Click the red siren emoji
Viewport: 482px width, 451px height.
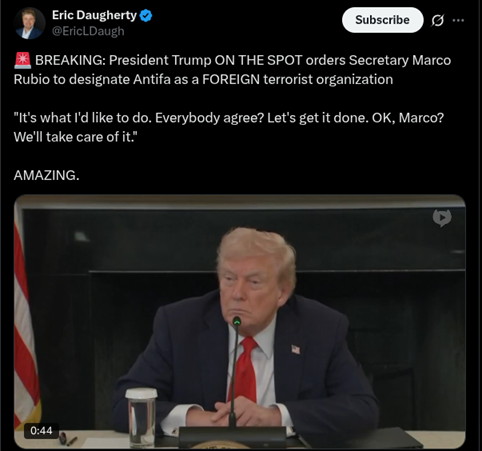click(x=23, y=60)
